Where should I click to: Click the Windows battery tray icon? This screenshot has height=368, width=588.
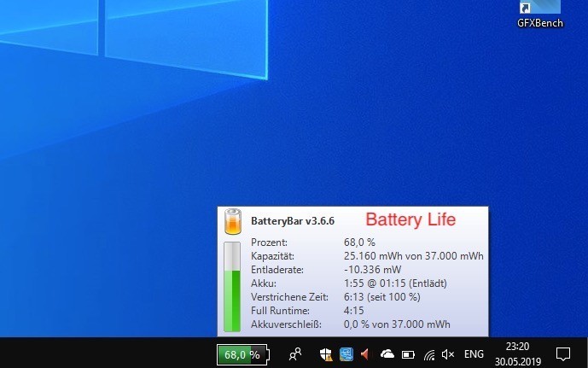click(x=408, y=354)
